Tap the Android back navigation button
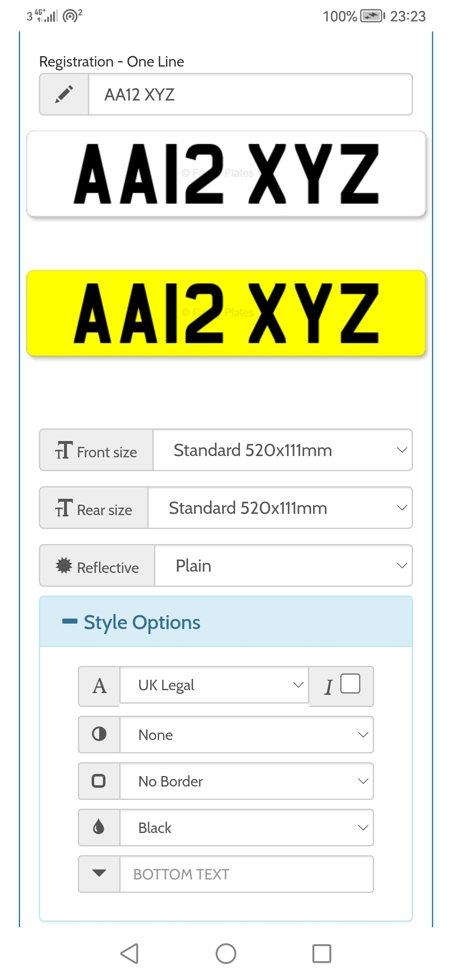 (x=129, y=954)
